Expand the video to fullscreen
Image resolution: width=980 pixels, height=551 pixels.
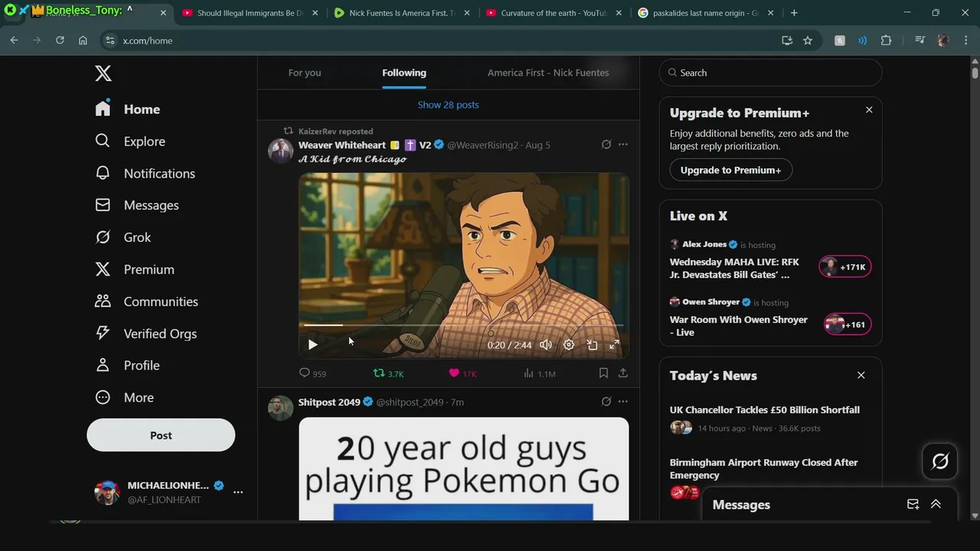614,345
